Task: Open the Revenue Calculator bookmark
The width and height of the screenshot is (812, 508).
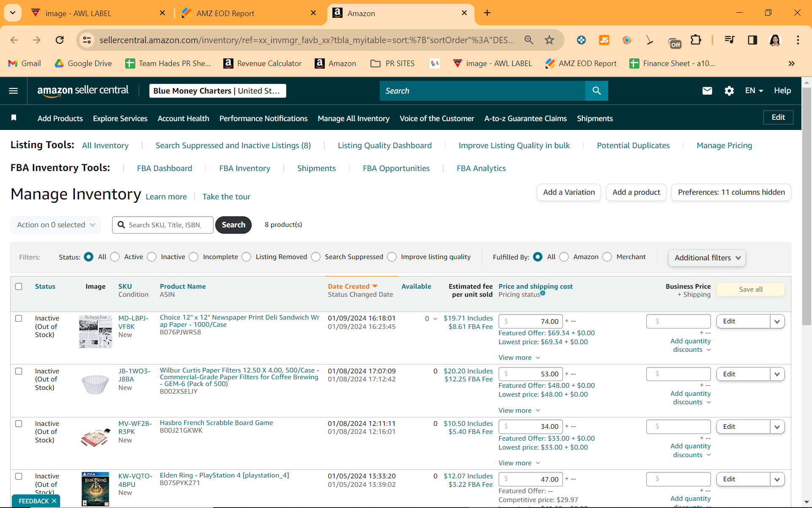Action: (x=263, y=63)
